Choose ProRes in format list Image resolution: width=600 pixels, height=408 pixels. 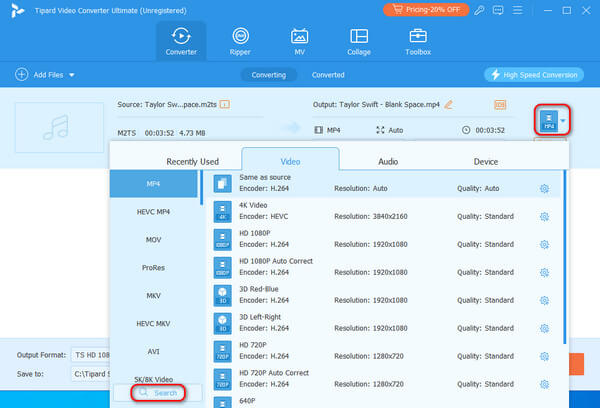click(x=153, y=268)
